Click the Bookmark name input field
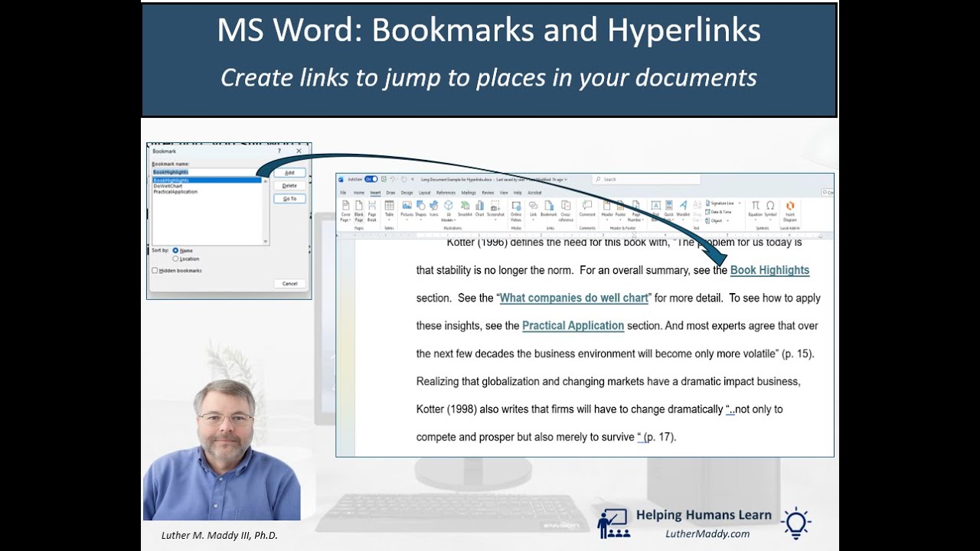This screenshot has width=980, height=551. coord(210,171)
